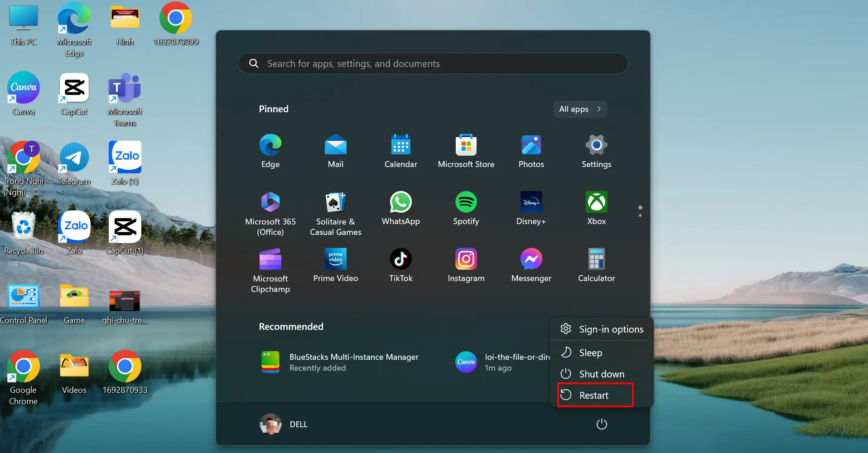Launch WhatsApp from the Start menu
Viewport: 868px width, 453px height.
tap(401, 208)
